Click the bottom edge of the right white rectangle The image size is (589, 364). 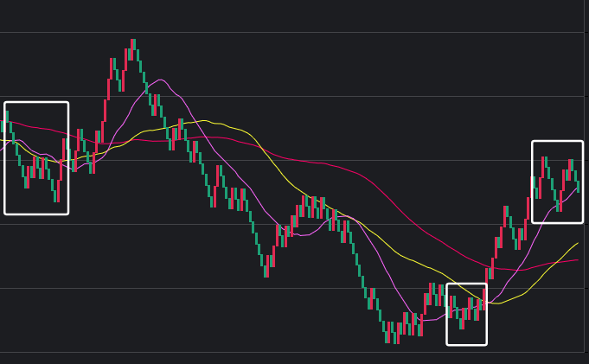pyautogui.click(x=557, y=222)
